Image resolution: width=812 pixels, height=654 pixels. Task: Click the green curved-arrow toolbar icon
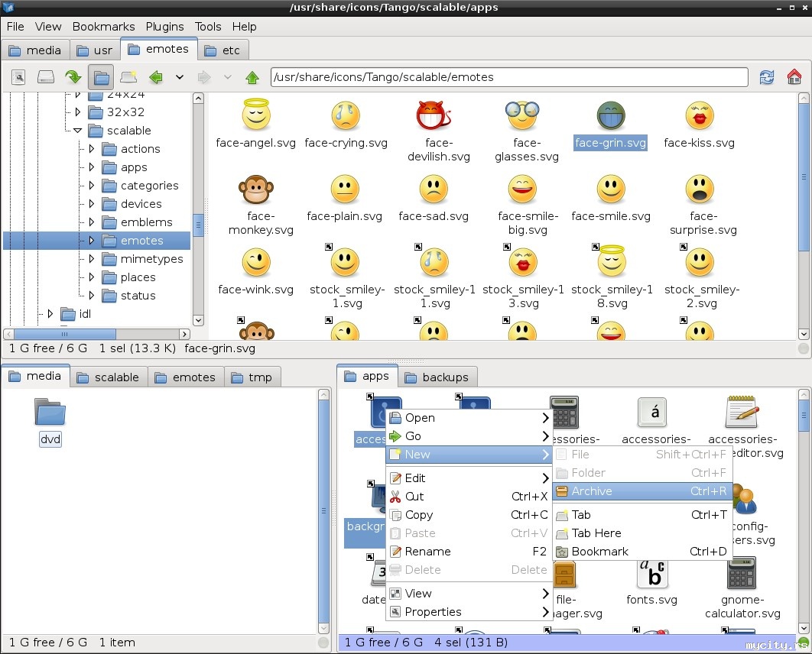click(73, 77)
